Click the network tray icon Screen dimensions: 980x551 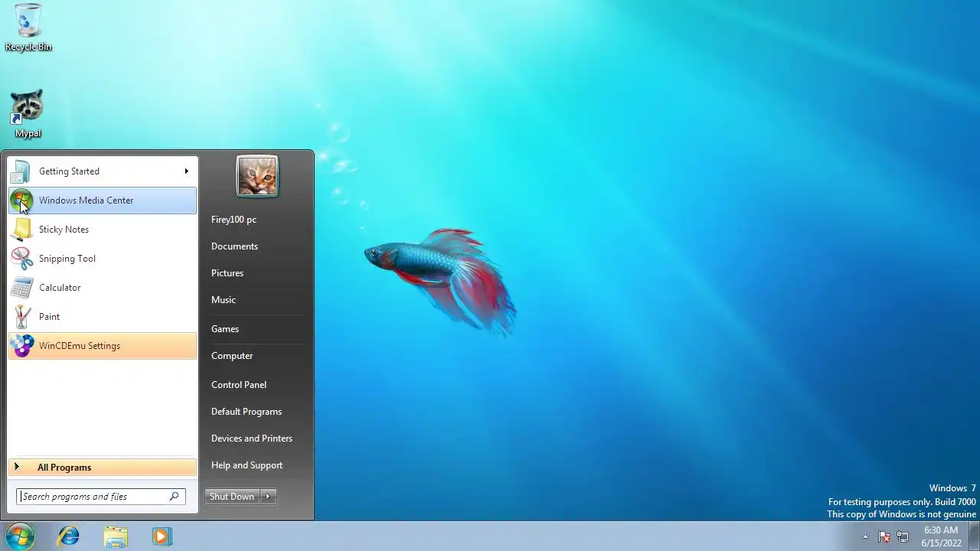pyautogui.click(x=903, y=536)
